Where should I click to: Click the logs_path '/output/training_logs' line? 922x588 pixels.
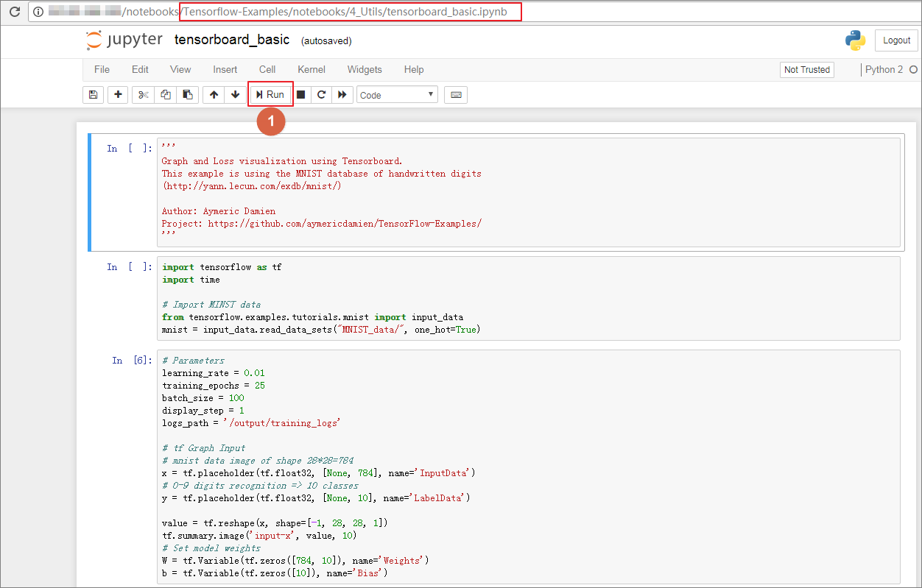tap(251, 423)
